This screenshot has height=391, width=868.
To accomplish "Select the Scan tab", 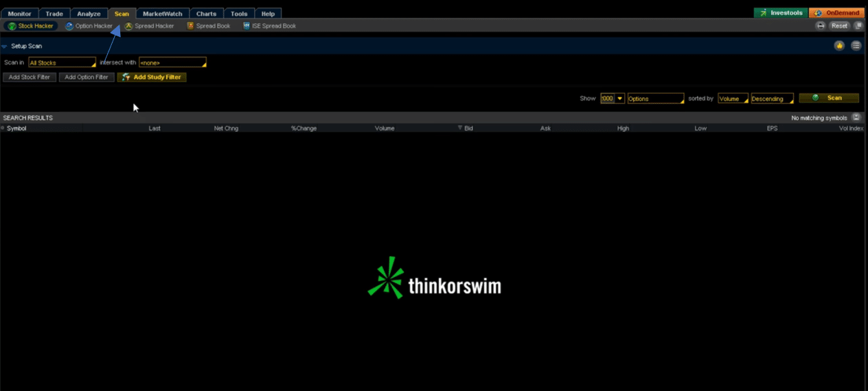I will [122, 14].
